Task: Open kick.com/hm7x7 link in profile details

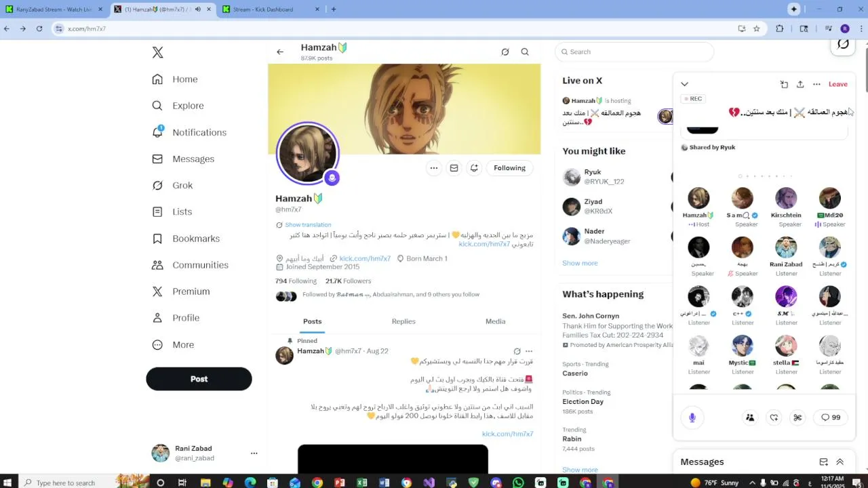Action: coord(365,259)
